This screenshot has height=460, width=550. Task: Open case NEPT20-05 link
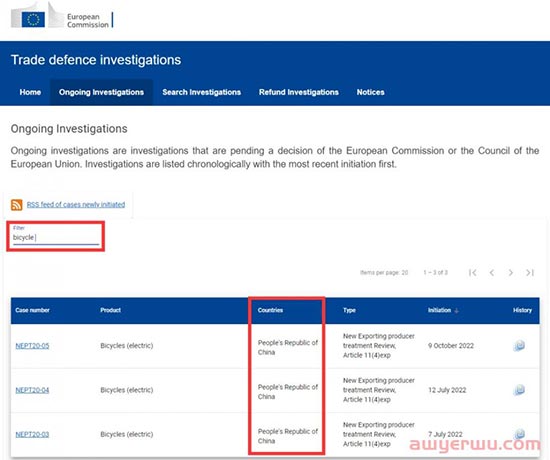click(x=32, y=346)
